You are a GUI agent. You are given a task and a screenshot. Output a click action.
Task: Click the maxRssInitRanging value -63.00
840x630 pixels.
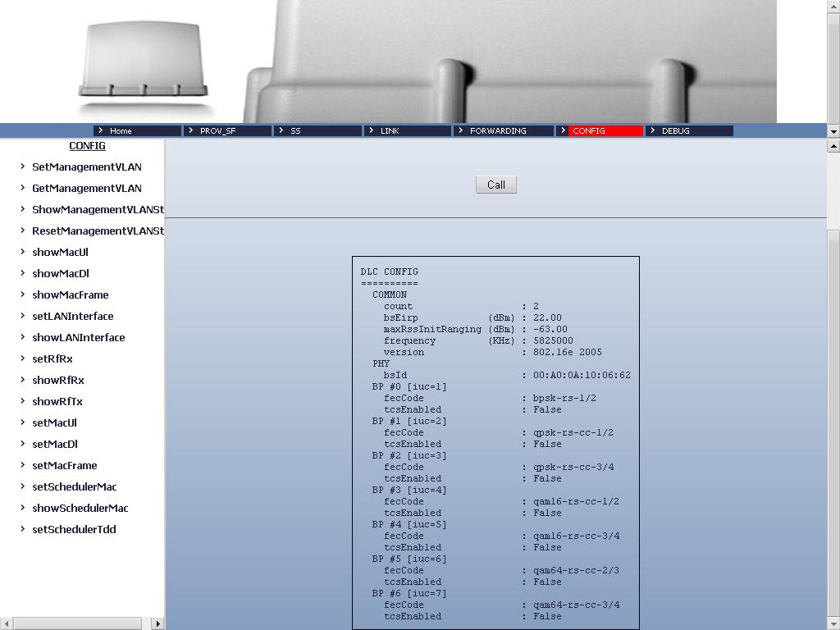point(550,329)
